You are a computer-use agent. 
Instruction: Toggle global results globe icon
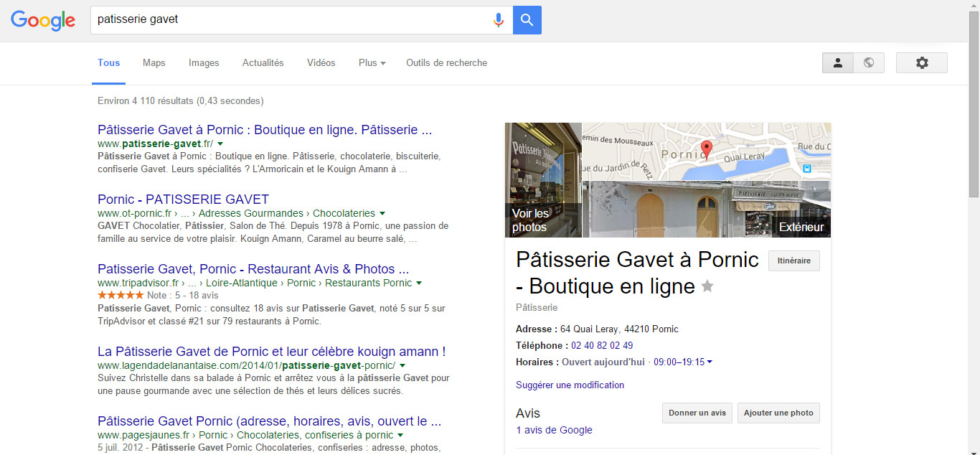[x=869, y=62]
